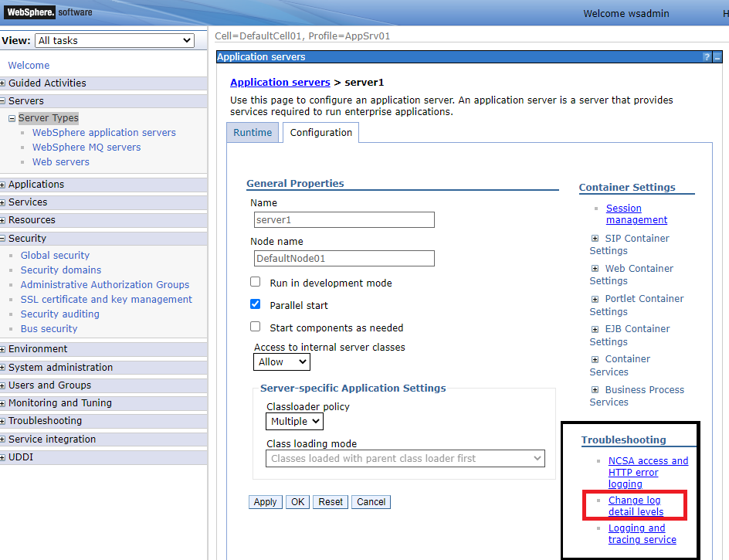Click the Name field containing server1
The width and height of the screenshot is (729, 560).
[344, 219]
